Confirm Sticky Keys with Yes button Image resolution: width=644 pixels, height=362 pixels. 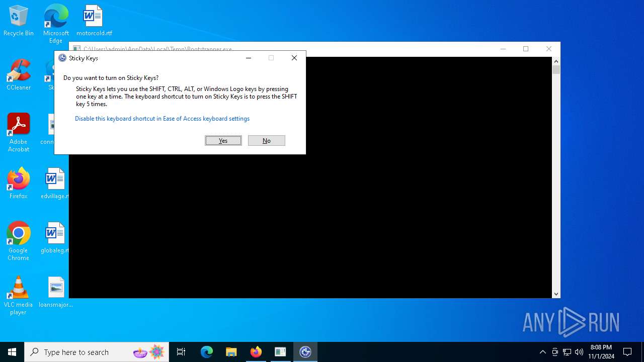click(223, 141)
